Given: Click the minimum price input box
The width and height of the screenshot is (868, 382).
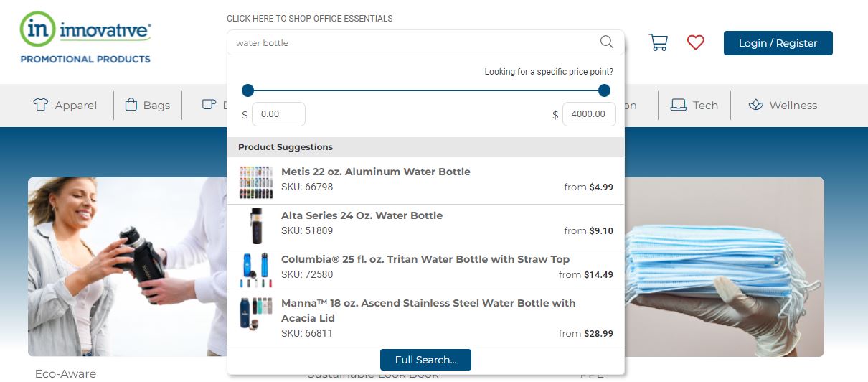Looking at the screenshot, I should click(278, 114).
